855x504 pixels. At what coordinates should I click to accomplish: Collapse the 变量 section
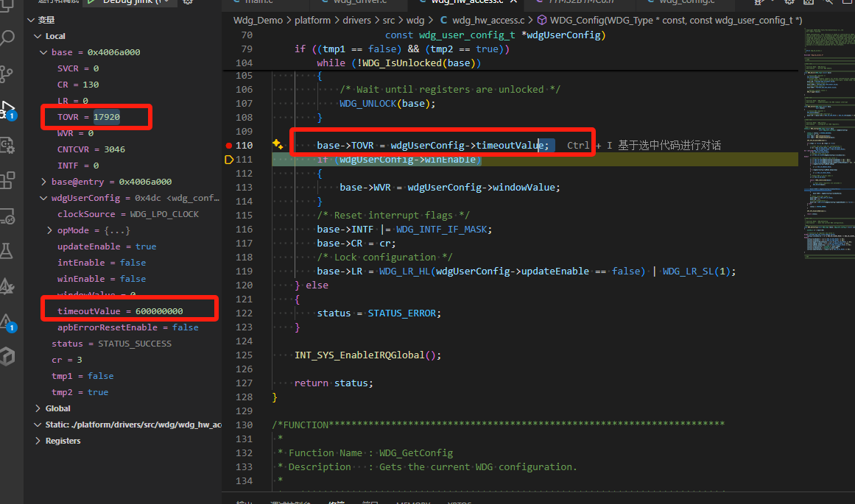31,20
